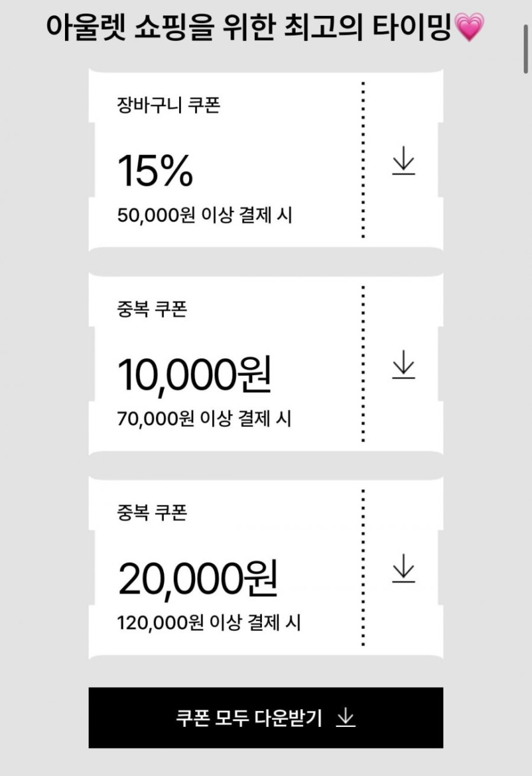Screen dimensions: 532x776
Task: Click the page scrollbar thumb
Action: pos(526,38)
